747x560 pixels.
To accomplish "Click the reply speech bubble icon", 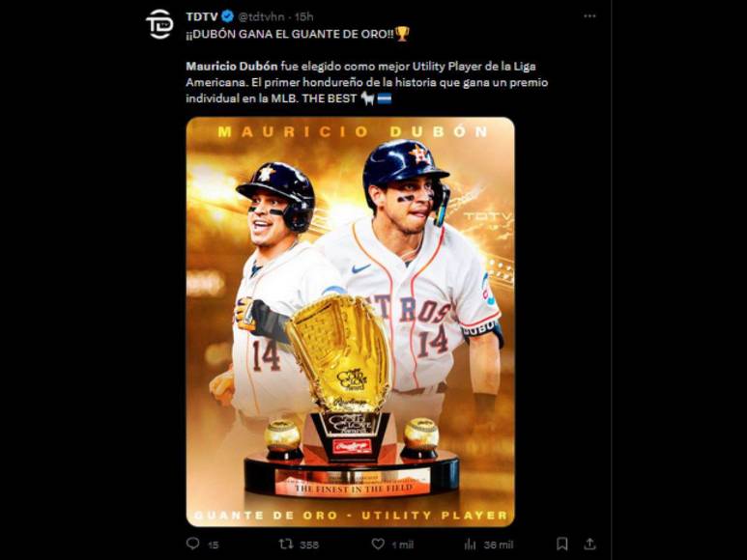I will point(193,544).
